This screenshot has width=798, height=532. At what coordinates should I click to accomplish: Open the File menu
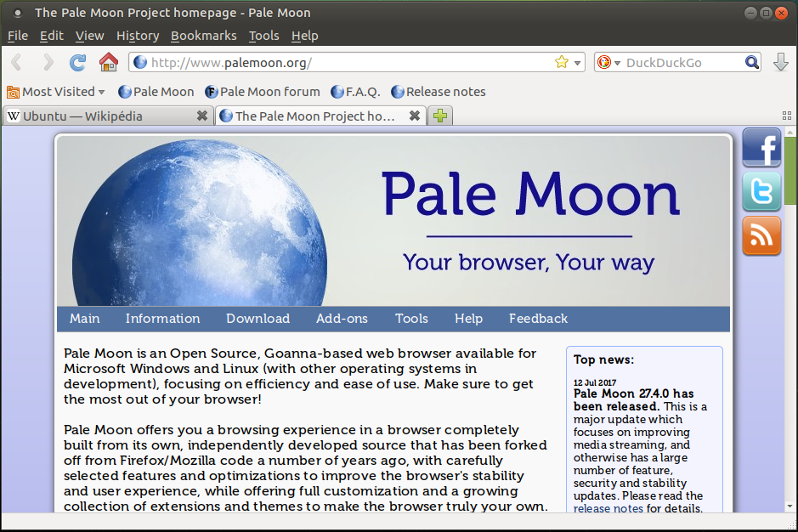[18, 36]
